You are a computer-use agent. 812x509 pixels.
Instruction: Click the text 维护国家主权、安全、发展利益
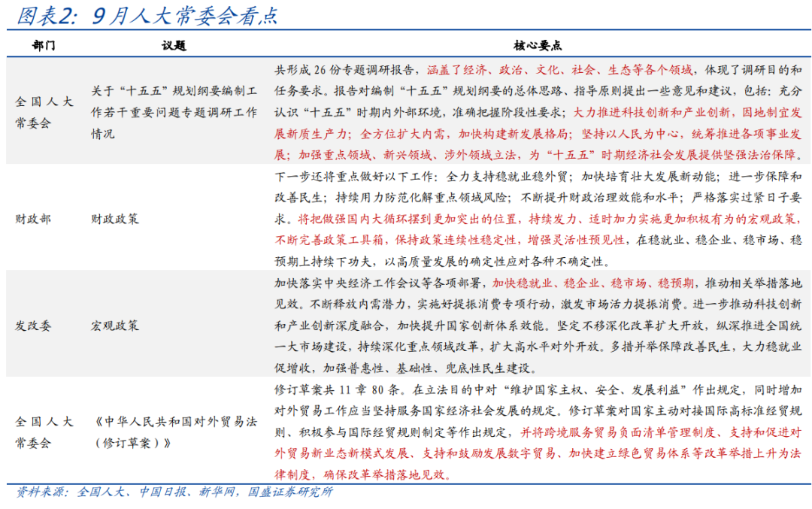click(597, 390)
